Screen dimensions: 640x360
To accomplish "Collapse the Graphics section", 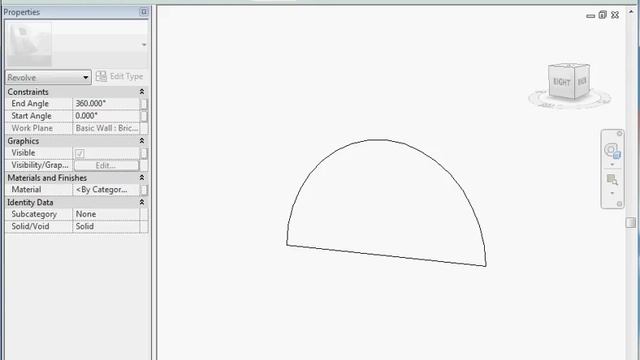I will click(x=142, y=140).
